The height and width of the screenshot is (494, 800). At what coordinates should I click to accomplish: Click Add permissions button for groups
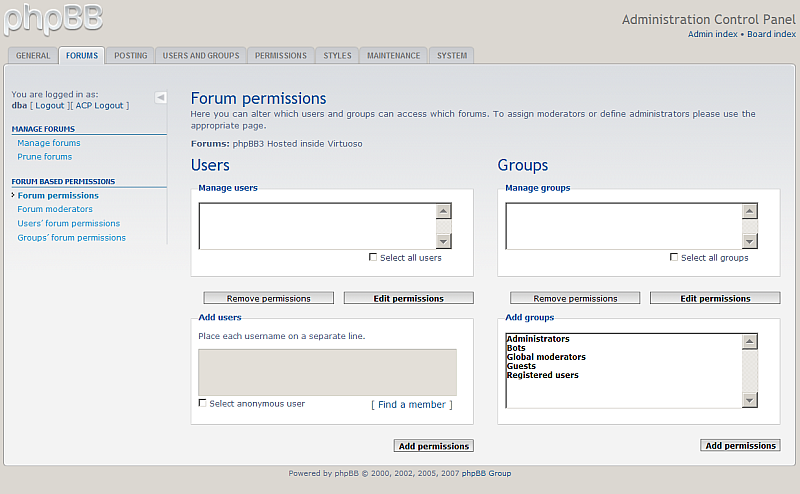(740, 445)
